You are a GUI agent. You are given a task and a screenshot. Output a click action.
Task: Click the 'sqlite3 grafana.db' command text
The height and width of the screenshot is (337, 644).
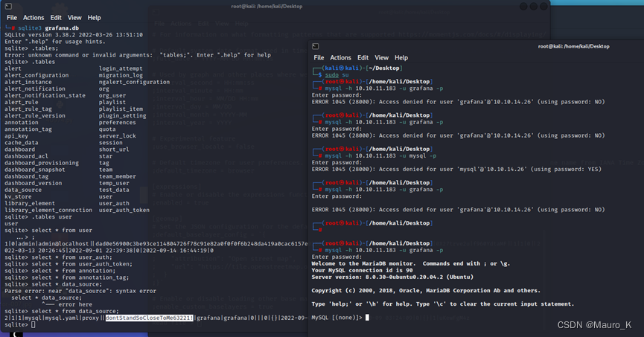pos(48,28)
